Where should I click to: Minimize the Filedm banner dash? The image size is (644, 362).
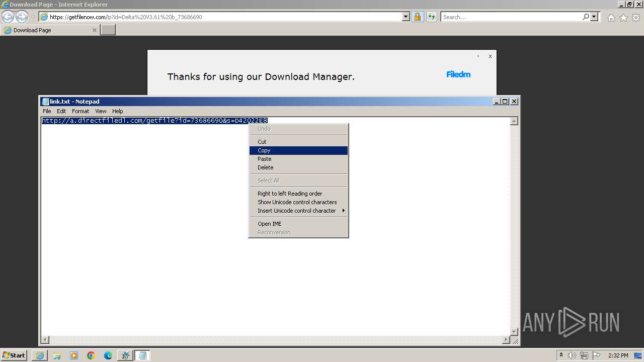478,56
